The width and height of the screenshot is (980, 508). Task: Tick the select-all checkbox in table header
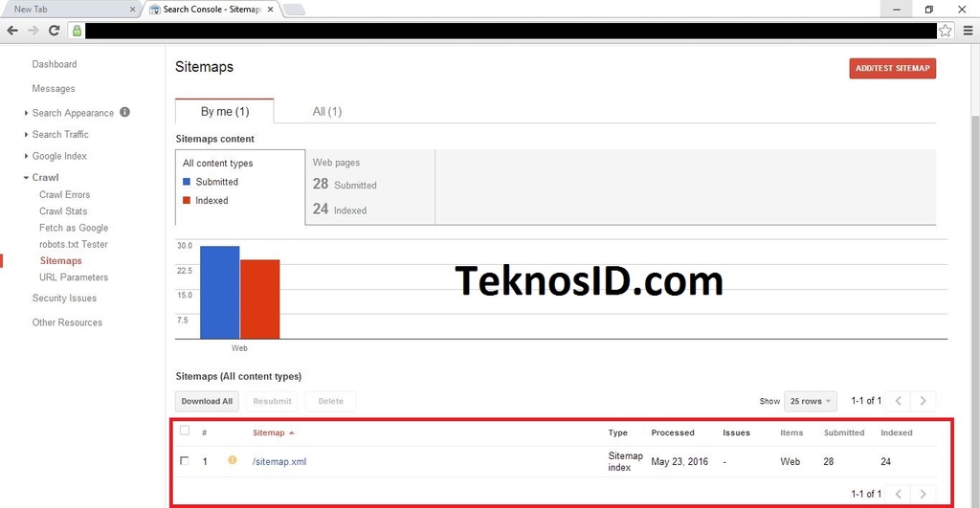click(185, 430)
